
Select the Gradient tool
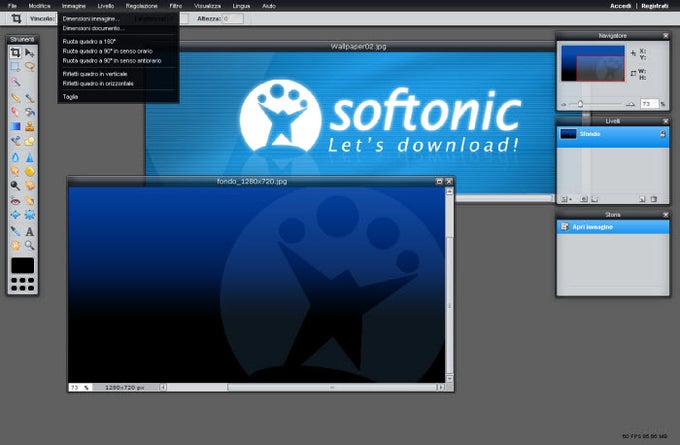15,126
